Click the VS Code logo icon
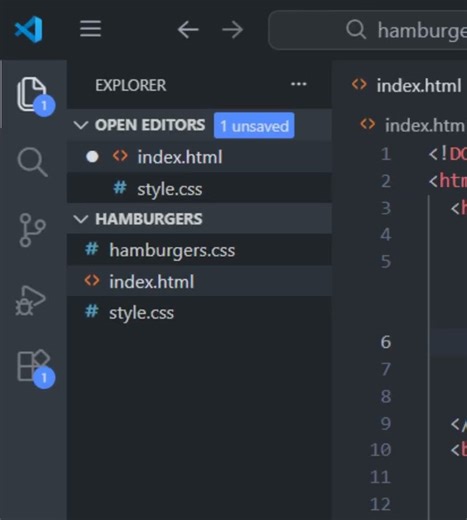The image size is (467, 520). (x=29, y=29)
